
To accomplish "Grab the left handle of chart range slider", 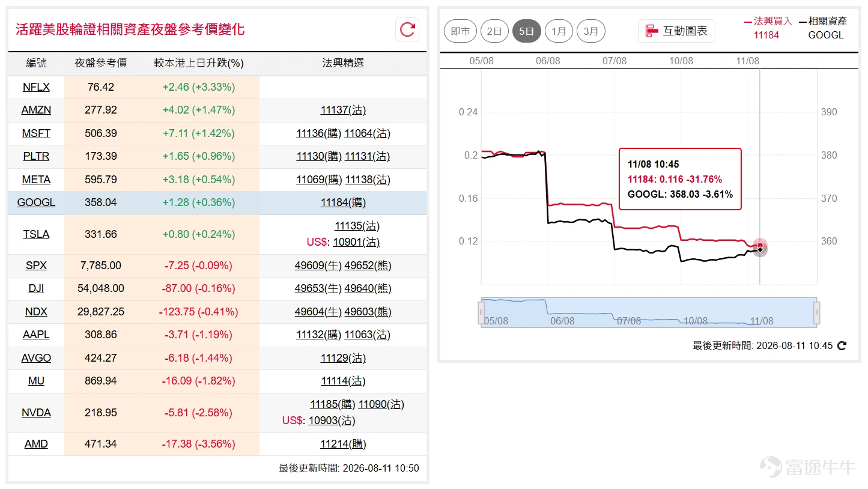I will (x=481, y=312).
